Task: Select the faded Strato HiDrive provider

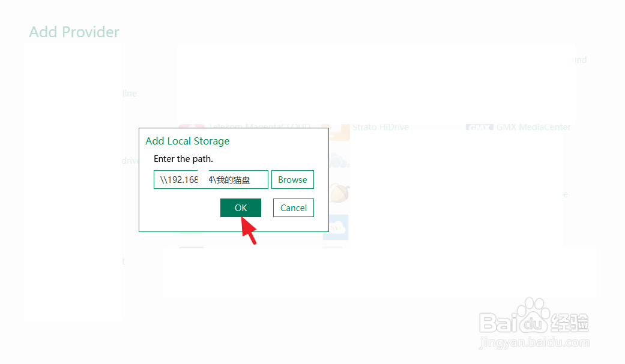Action: 380,127
